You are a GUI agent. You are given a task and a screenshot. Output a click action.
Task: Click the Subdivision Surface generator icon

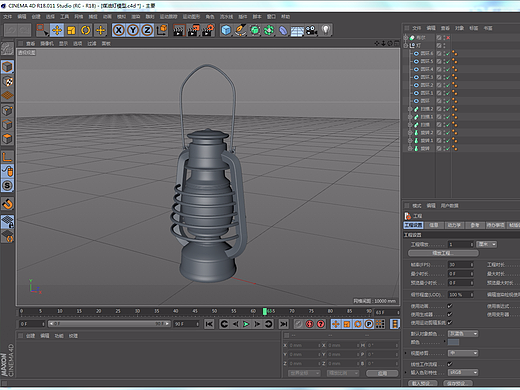[x=255, y=30]
